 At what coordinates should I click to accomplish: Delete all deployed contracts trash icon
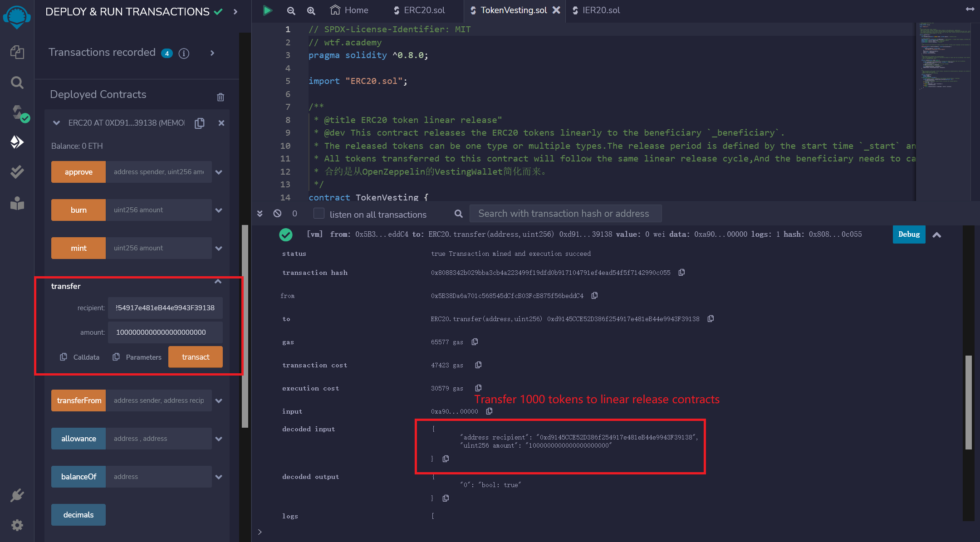click(x=220, y=97)
